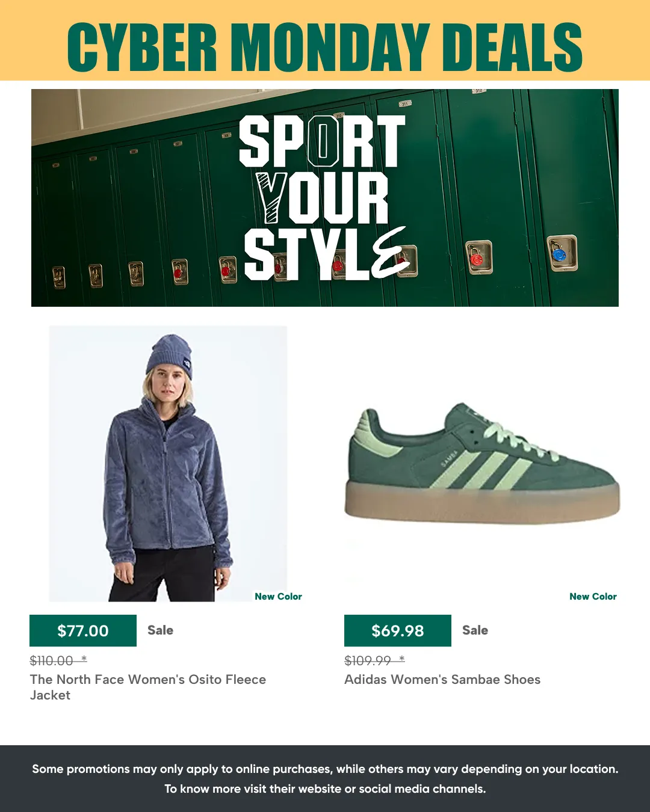Select the green Adidas Sambae shoe image
Image resolution: width=650 pixels, height=812 pixels.
point(482,464)
